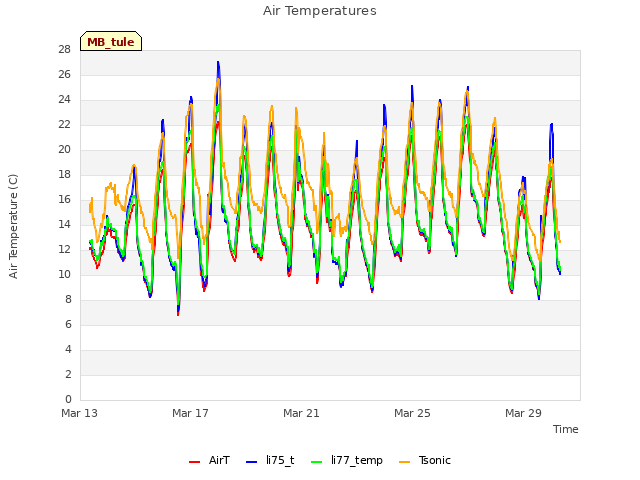The width and height of the screenshot is (640, 480).
Task: Click the 18 y-axis tick label
Action: [64, 175]
